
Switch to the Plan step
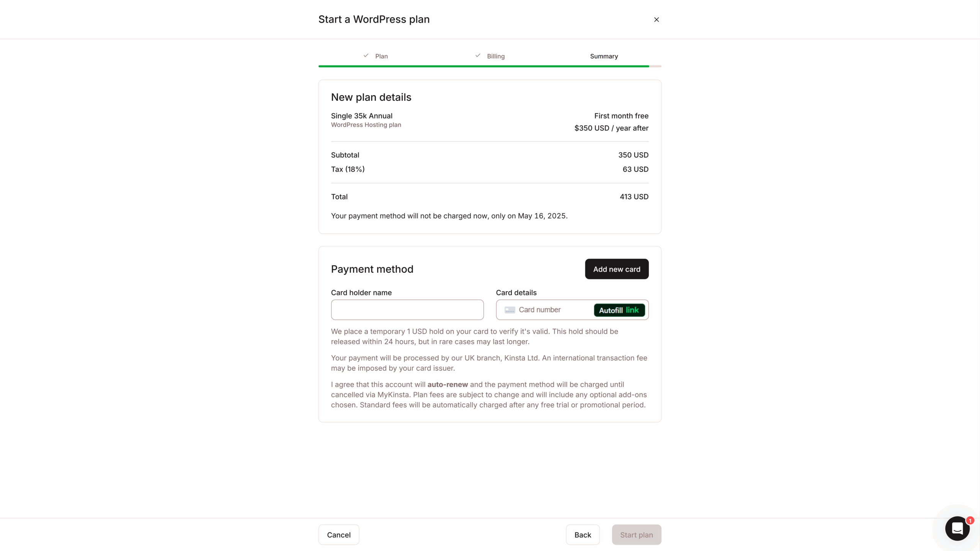[x=381, y=56]
